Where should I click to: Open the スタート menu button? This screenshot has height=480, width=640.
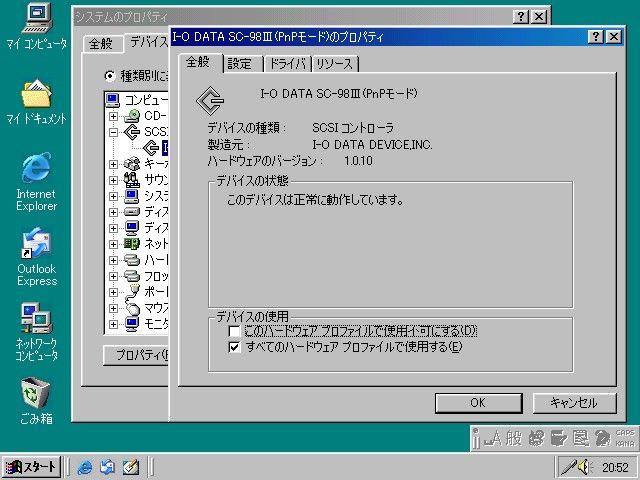[x=31, y=467]
